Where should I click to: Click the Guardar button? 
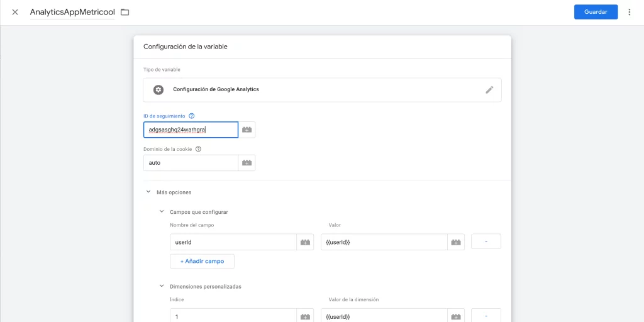click(x=596, y=12)
